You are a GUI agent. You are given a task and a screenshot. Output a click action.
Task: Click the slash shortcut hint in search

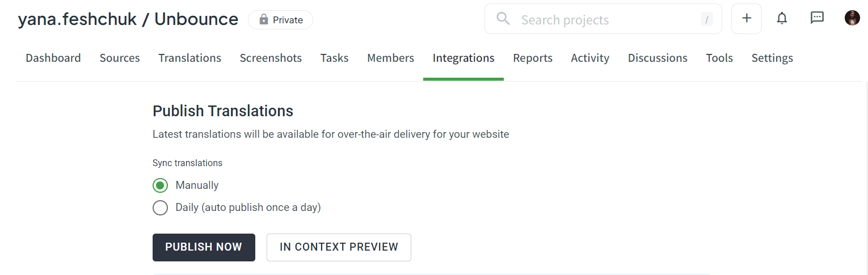(706, 20)
